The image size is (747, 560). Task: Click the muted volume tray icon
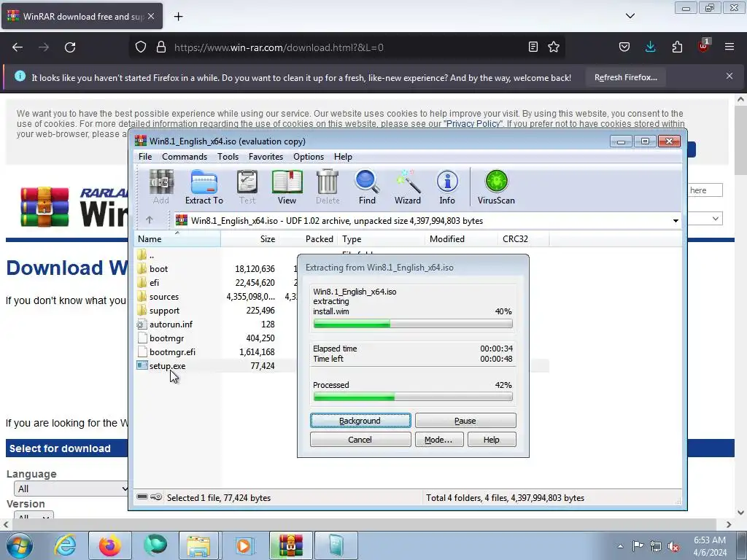(673, 546)
